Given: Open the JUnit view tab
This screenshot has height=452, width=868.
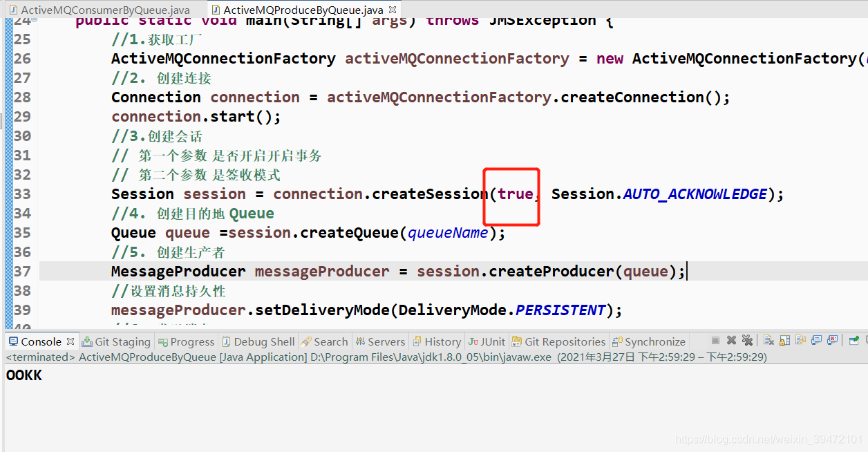Looking at the screenshot, I should coord(487,341).
